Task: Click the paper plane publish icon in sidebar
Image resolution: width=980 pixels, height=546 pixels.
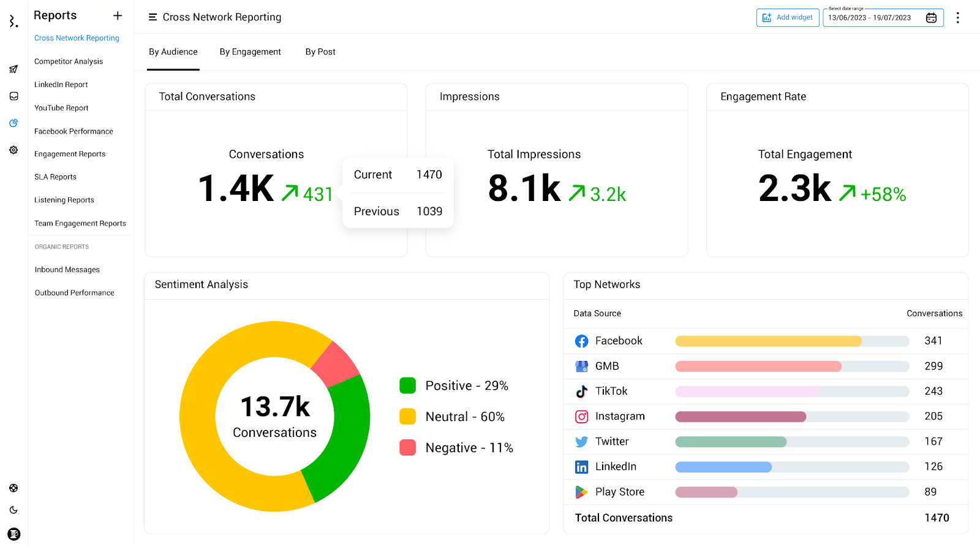Action: [13, 69]
